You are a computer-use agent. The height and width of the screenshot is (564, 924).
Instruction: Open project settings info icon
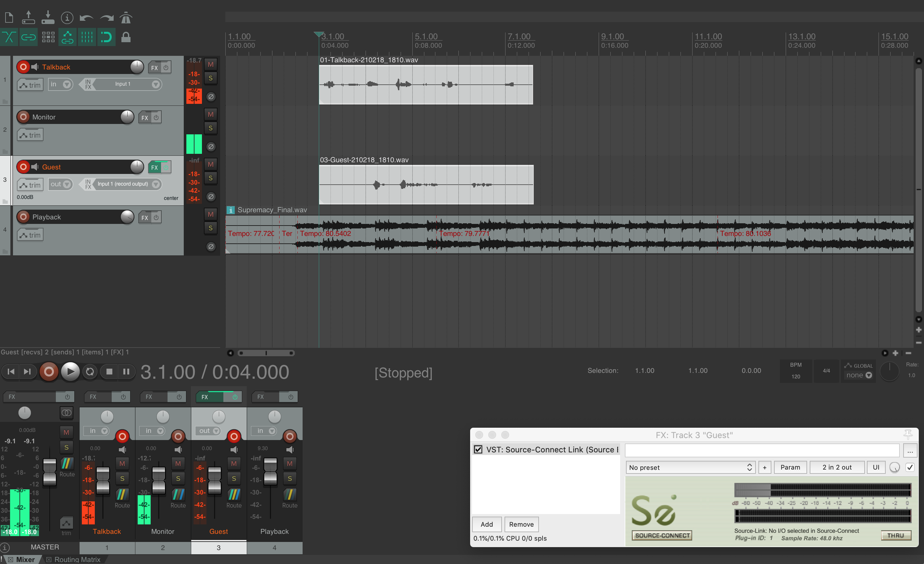pyautogui.click(x=67, y=18)
